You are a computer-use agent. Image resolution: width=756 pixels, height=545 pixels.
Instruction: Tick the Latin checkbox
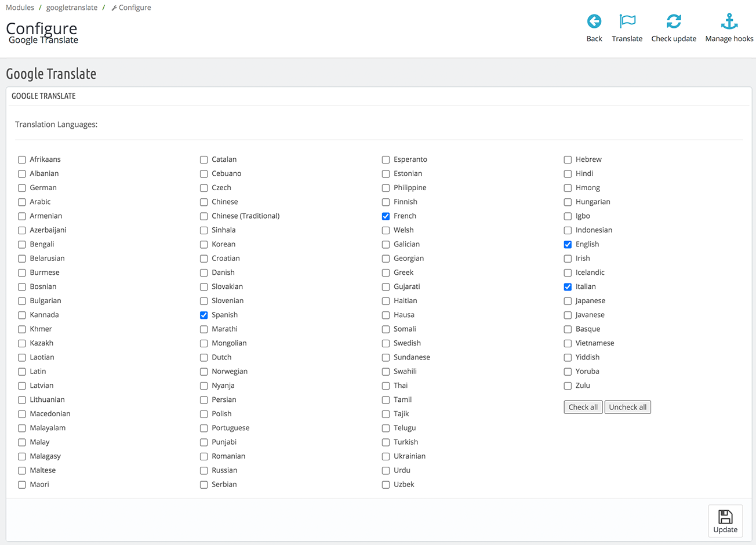tap(22, 372)
